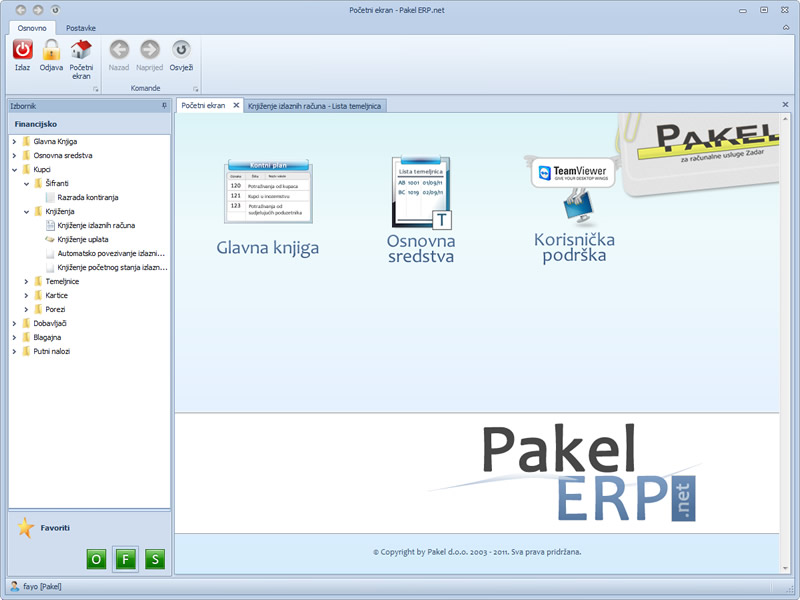This screenshot has width=800, height=600.
Task: Open Početni ekran house icon in ribbon
Action: coord(81,49)
